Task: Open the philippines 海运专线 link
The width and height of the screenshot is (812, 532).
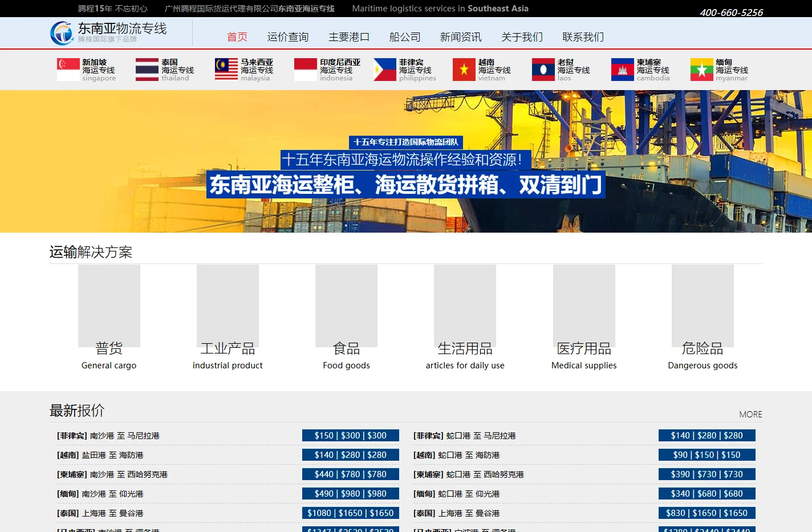Action: 417,70
